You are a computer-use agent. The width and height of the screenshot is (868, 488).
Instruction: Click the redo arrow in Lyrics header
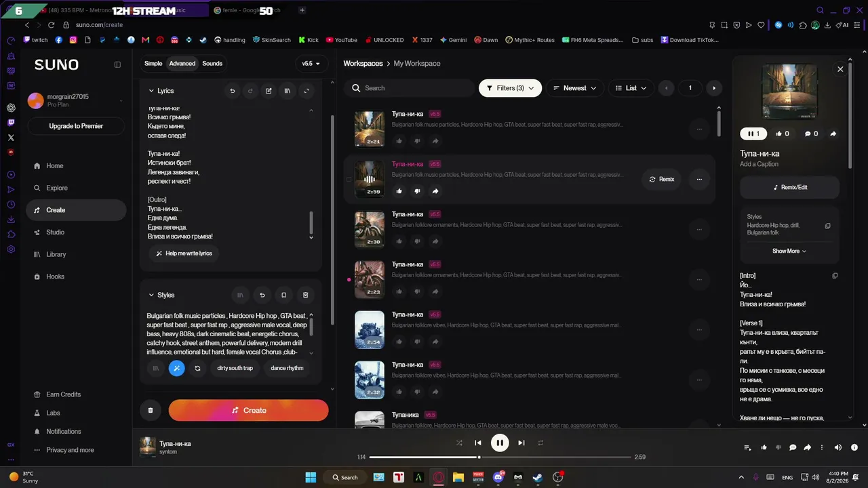[250, 91]
